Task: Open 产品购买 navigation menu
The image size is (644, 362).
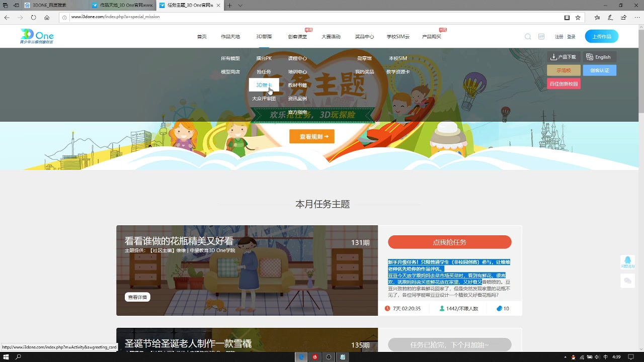Action: 432,37
